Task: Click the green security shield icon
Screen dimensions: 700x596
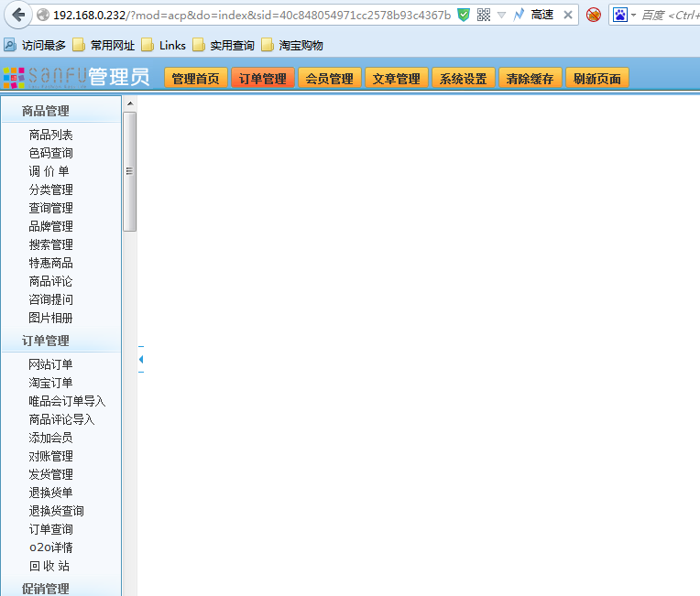Action: (464, 16)
